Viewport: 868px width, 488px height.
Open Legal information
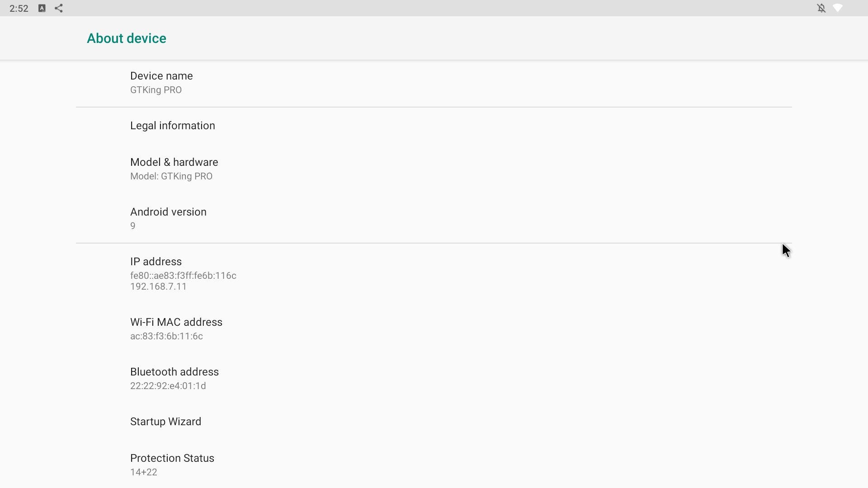434,126
